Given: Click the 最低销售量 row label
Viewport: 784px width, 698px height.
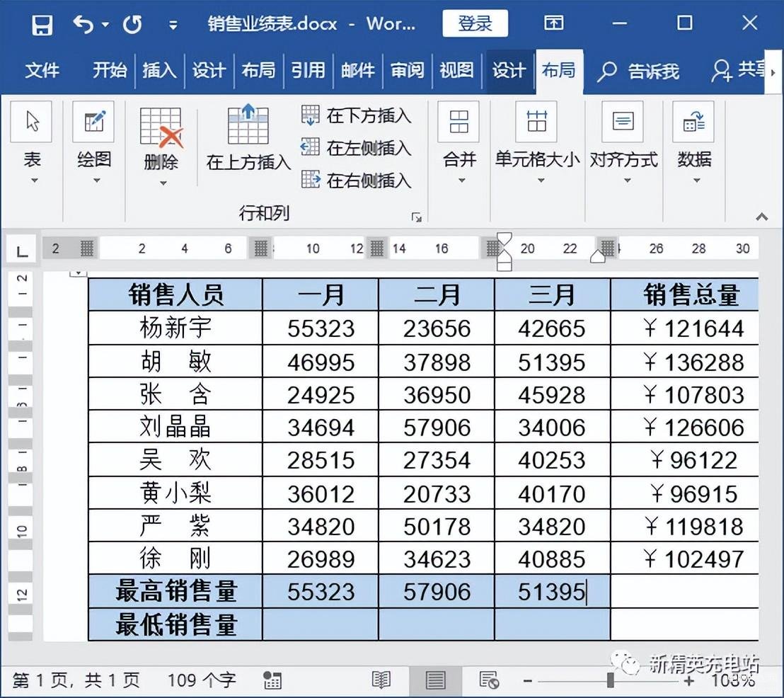Looking at the screenshot, I should pyautogui.click(x=175, y=625).
